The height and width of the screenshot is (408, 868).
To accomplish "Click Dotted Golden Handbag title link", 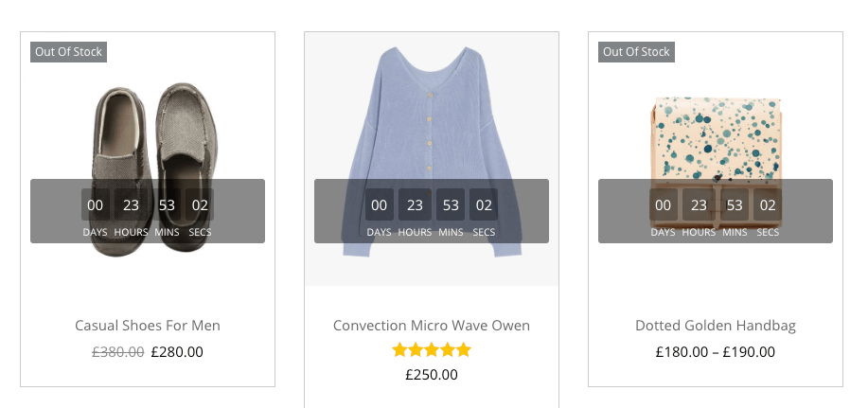I will 716,326.
